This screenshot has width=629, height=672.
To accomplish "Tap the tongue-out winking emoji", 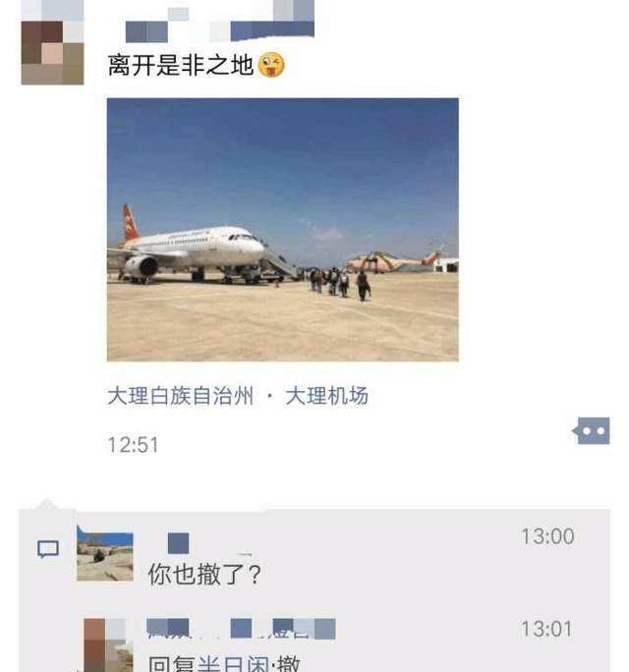I will [271, 65].
